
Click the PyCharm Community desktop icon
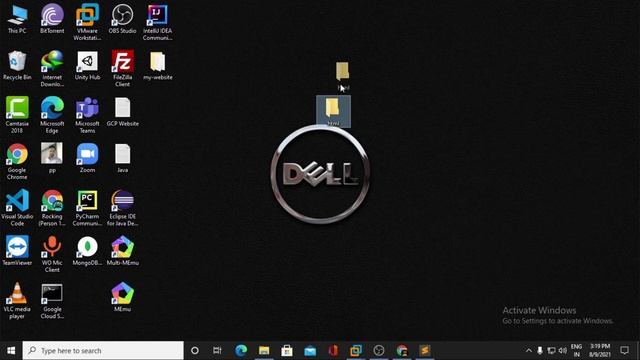tap(87, 208)
